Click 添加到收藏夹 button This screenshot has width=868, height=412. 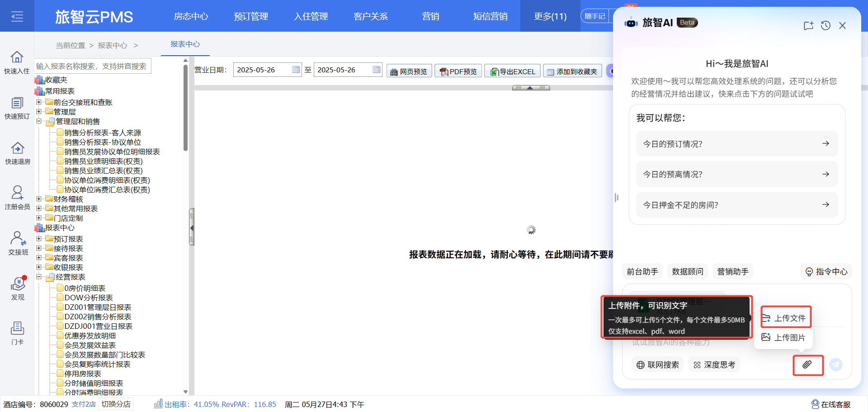click(572, 71)
